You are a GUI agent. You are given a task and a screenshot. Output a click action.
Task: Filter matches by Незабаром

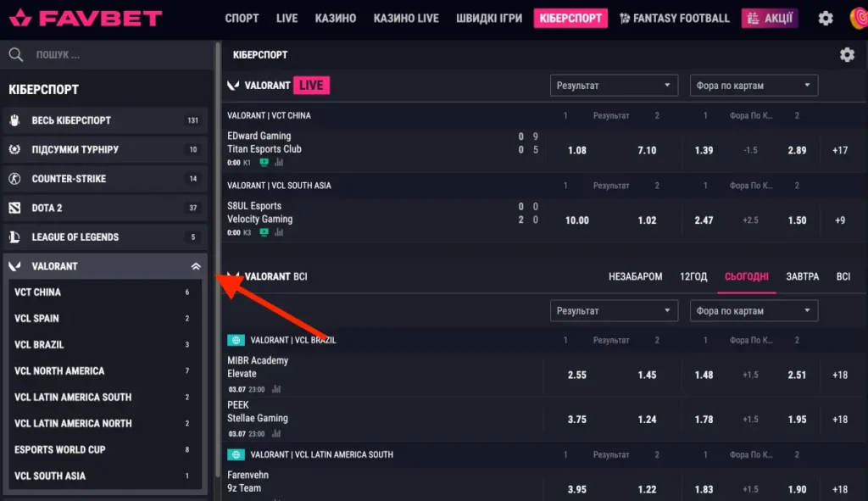[x=636, y=276]
